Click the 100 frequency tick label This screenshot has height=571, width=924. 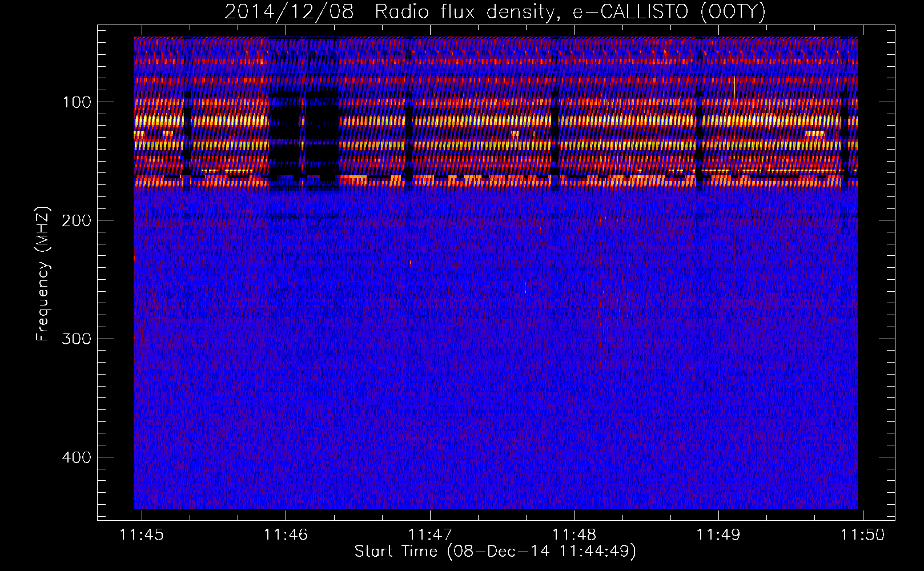coord(77,102)
